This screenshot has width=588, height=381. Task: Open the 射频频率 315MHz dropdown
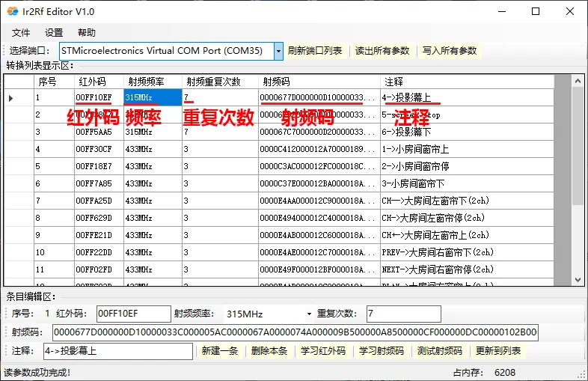[x=309, y=314]
